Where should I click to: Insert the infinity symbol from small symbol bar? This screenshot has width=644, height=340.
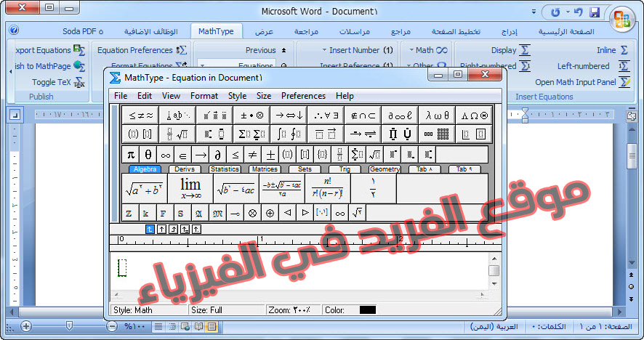coord(166,155)
